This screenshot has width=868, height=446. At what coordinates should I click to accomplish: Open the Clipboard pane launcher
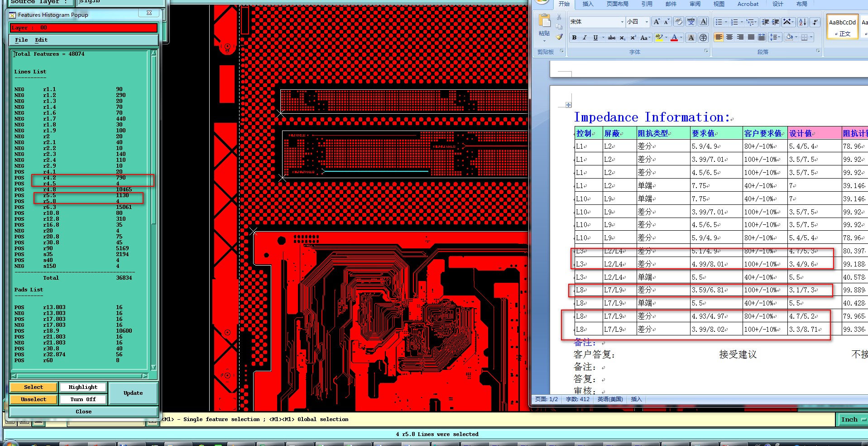[562, 51]
